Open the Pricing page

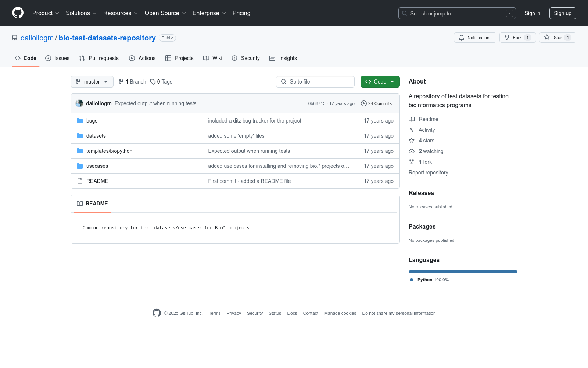(x=241, y=13)
